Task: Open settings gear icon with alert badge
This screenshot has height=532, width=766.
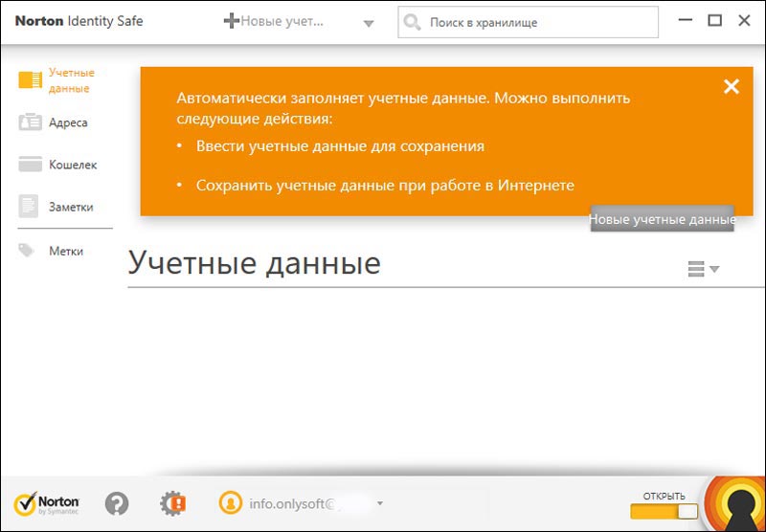Action: pyautogui.click(x=172, y=502)
